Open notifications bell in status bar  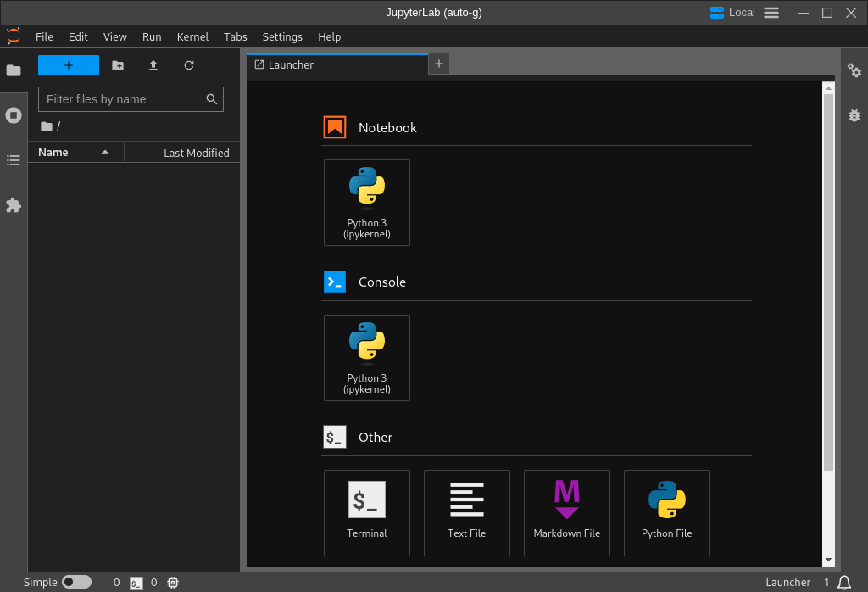click(x=844, y=583)
